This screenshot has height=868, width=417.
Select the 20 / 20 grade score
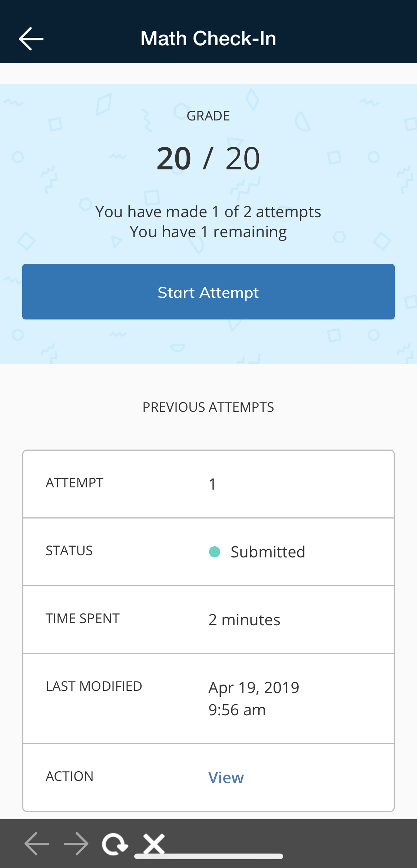[208, 159]
